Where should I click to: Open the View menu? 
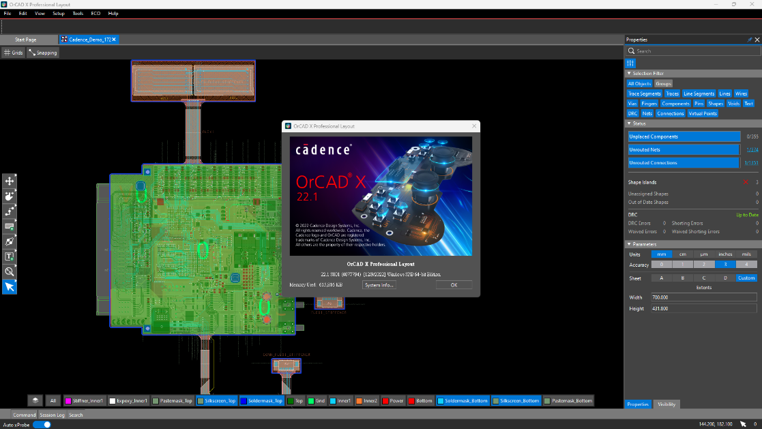pyautogui.click(x=39, y=14)
